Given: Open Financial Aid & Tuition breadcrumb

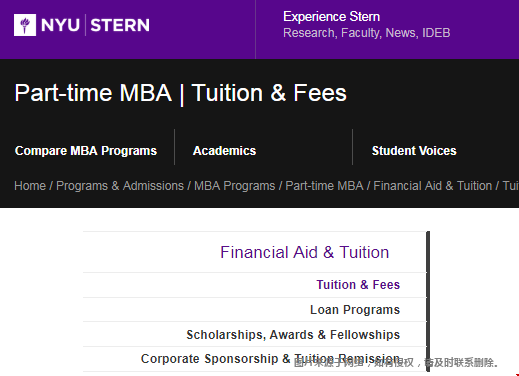Looking at the screenshot, I should (433, 186).
